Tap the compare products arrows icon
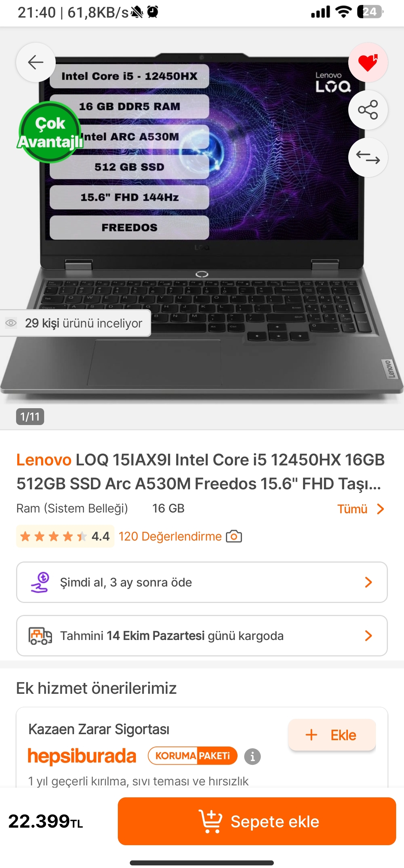 (x=368, y=157)
